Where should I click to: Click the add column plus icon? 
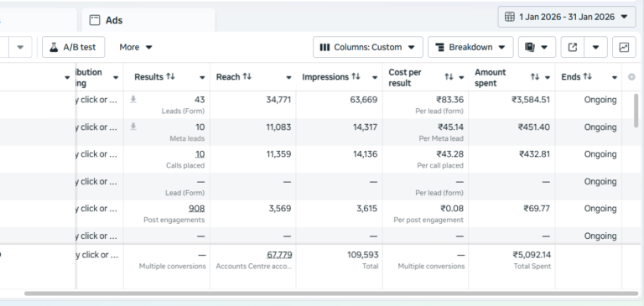tap(631, 77)
